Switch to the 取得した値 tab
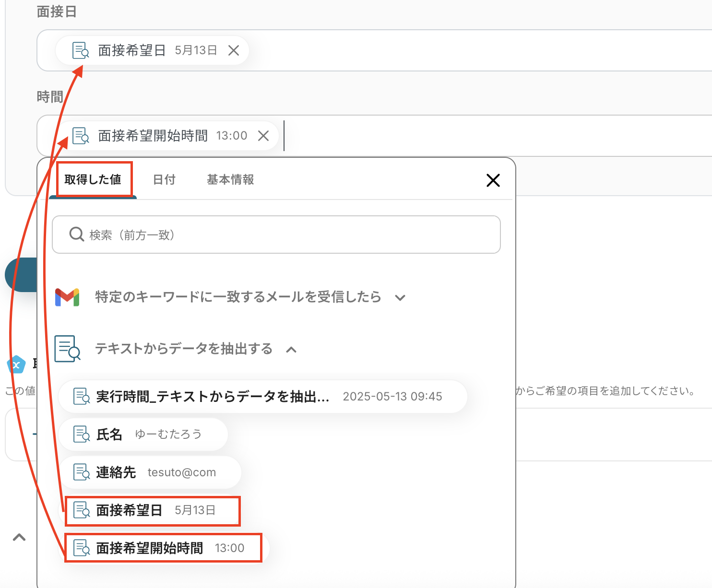Image resolution: width=712 pixels, height=588 pixels. (93, 180)
